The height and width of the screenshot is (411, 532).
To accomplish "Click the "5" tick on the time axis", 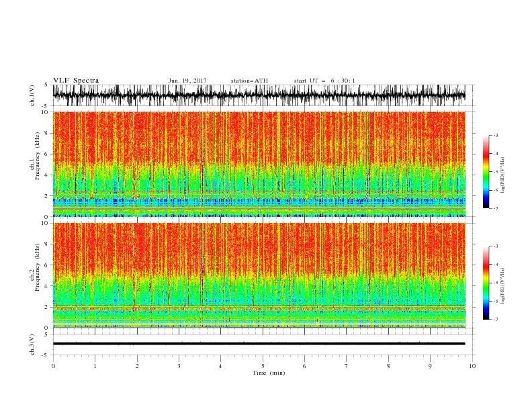I will coord(263,366).
